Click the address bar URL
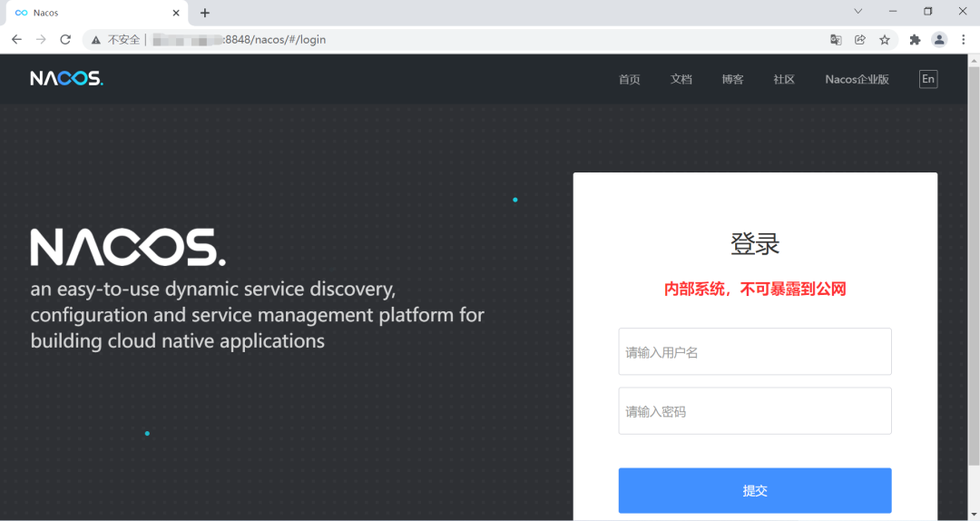Screen dimensions: 980x521 (x=239, y=39)
